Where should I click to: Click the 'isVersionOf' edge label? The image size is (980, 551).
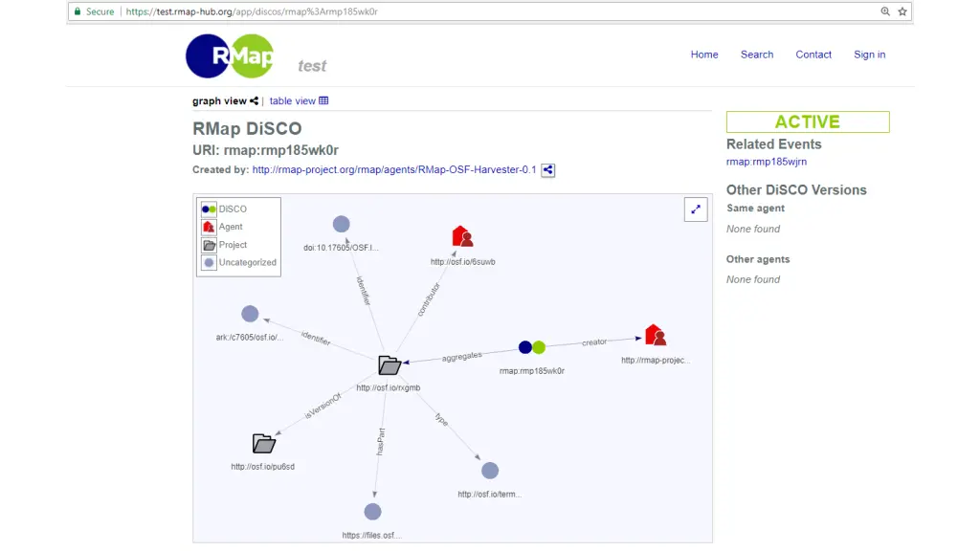(323, 406)
